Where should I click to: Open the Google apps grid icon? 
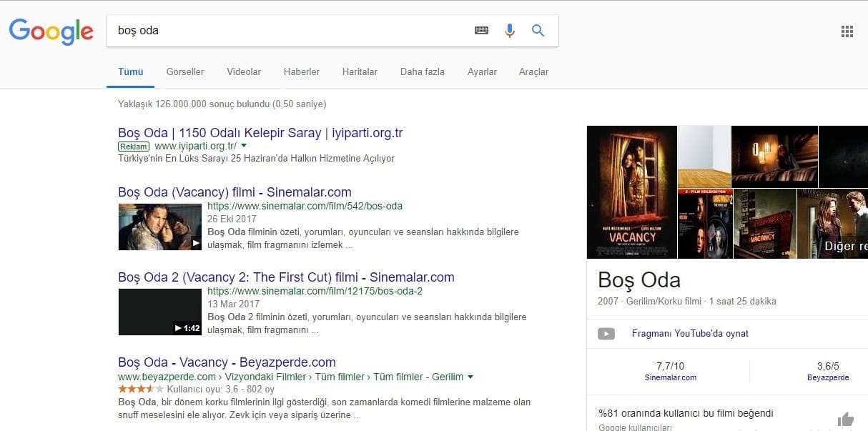tap(847, 31)
